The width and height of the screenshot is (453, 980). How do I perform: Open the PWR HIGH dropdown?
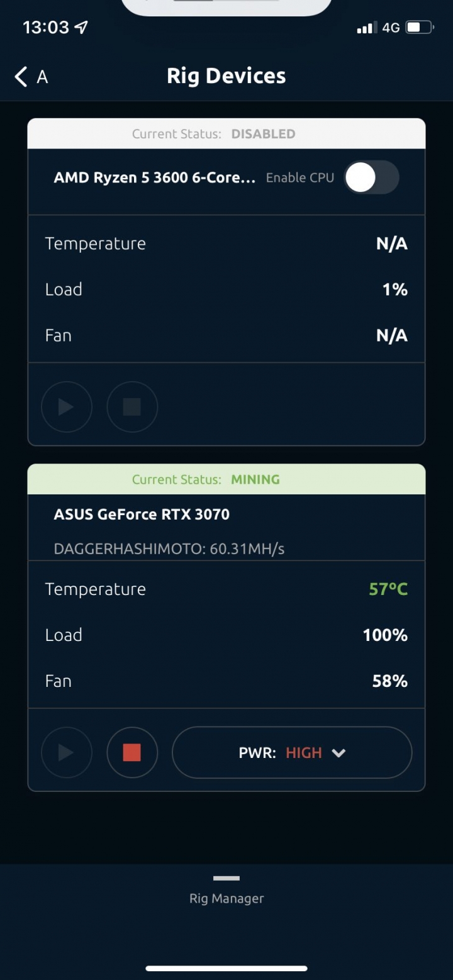pyautogui.click(x=292, y=752)
